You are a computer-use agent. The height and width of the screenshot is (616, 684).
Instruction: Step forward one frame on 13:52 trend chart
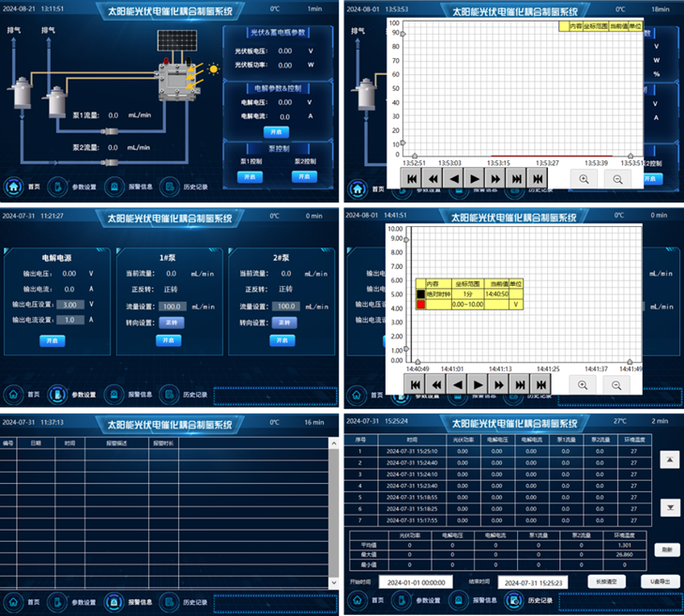click(x=475, y=178)
